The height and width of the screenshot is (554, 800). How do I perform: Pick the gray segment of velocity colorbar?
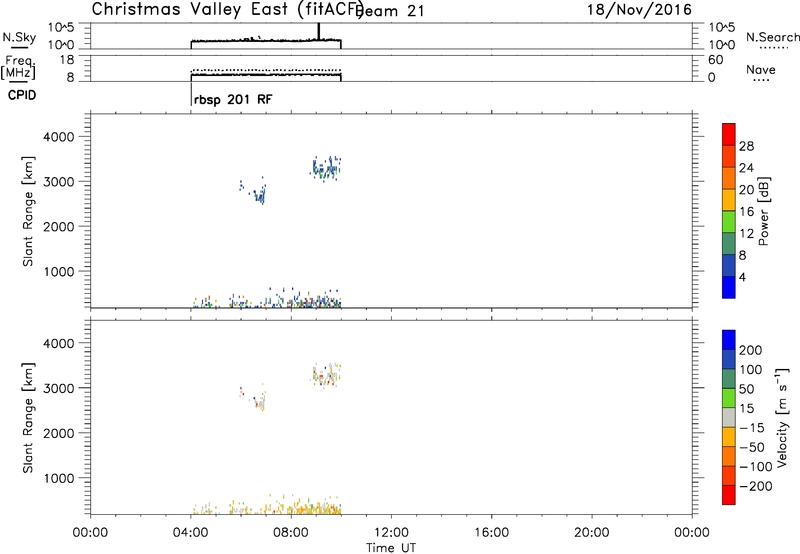729,417
